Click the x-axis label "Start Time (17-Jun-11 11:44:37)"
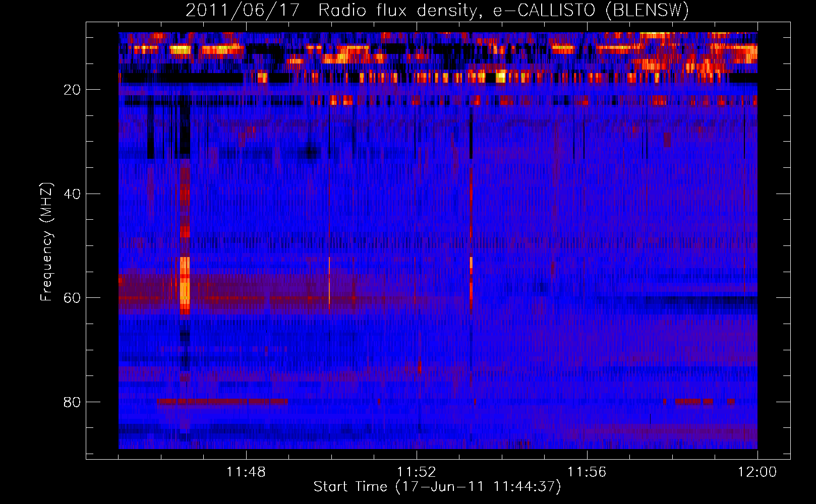The width and height of the screenshot is (816, 504). tap(437, 487)
